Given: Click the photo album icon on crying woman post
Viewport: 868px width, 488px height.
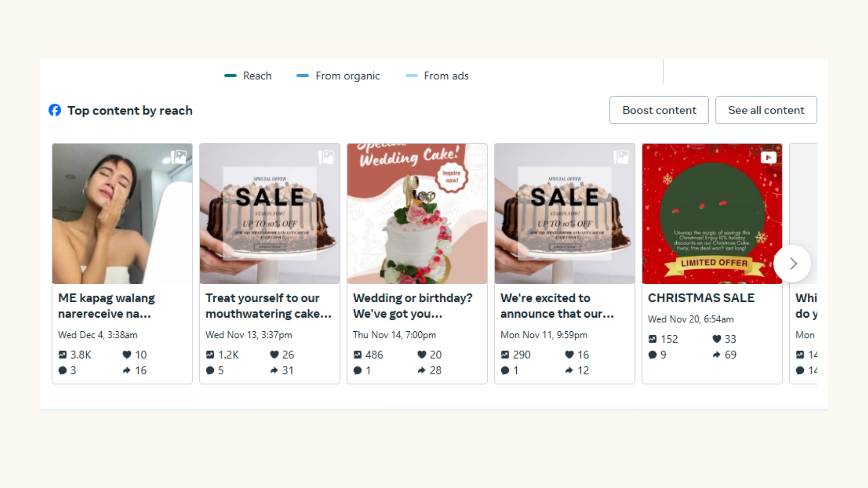Looking at the screenshot, I should coord(179,157).
